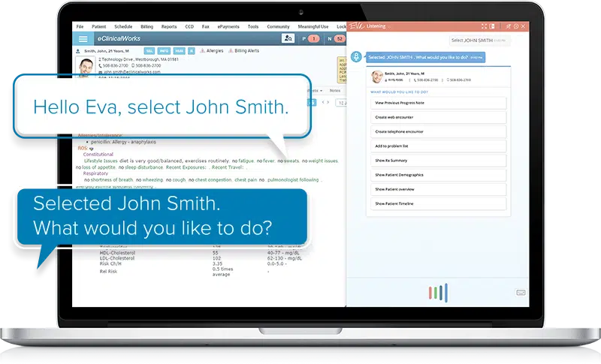This screenshot has height=364, width=601.
Task: Open the Patient menu
Action: coord(99,26)
